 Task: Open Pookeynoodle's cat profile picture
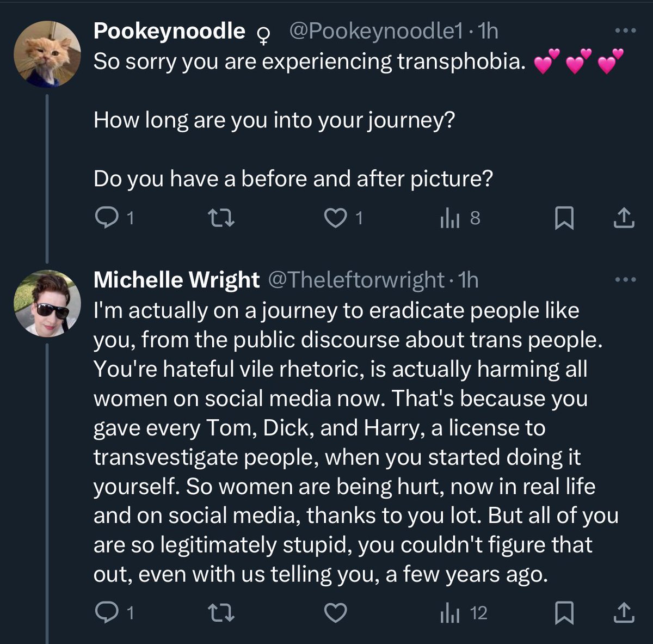tap(47, 54)
